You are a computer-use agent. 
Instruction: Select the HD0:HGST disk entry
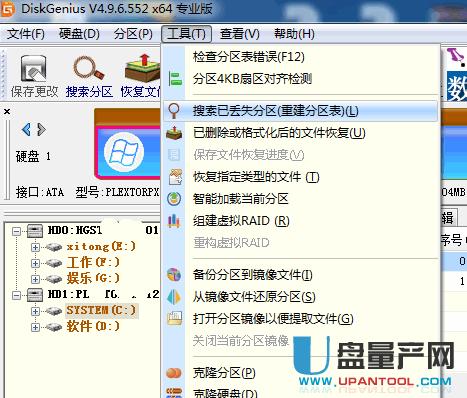[103, 230]
